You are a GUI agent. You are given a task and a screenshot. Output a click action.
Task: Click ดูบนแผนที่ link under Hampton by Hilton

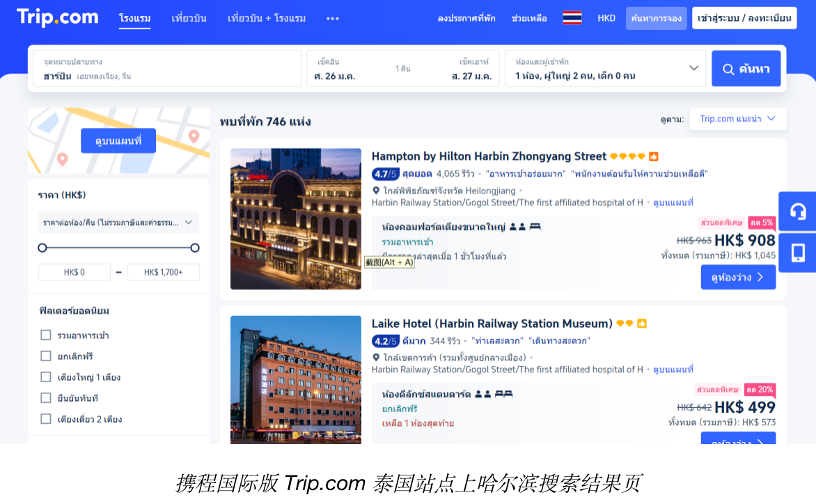[x=673, y=203]
